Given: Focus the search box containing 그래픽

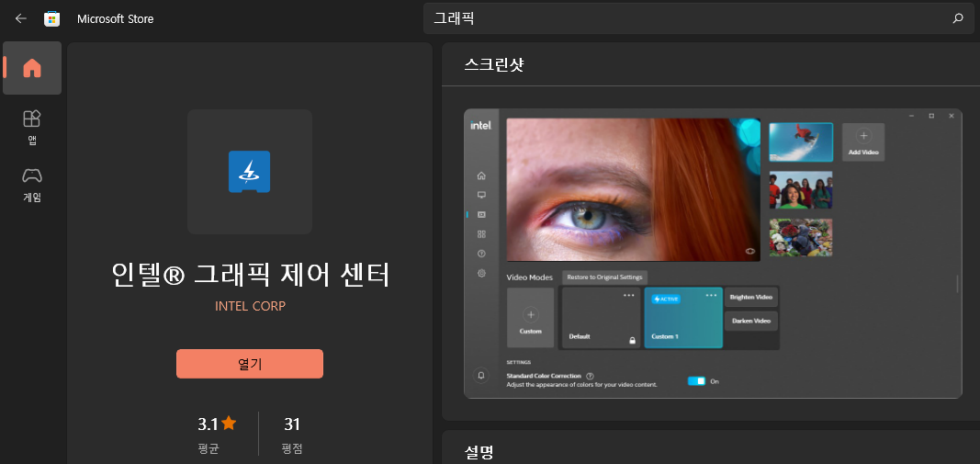Looking at the screenshot, I should point(698,18).
